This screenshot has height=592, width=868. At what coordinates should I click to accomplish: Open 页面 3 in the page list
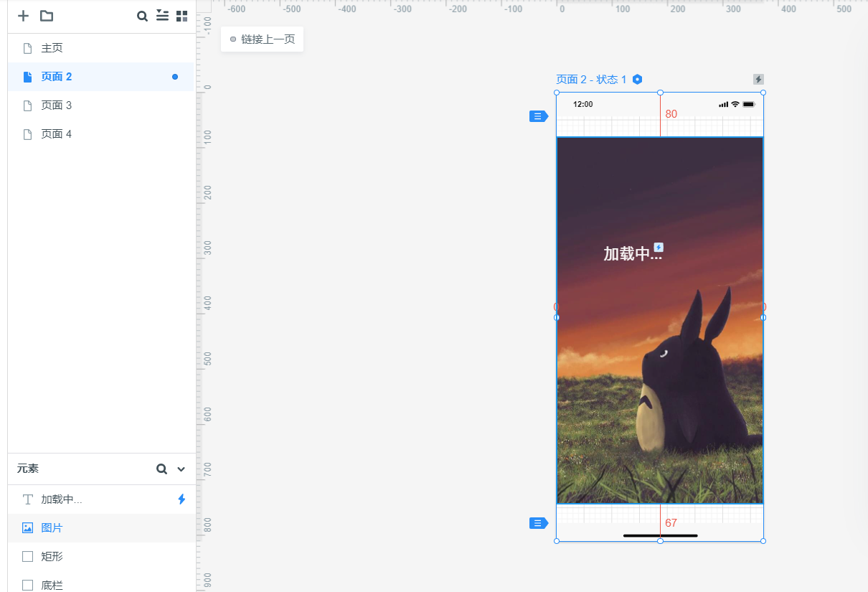(101, 105)
